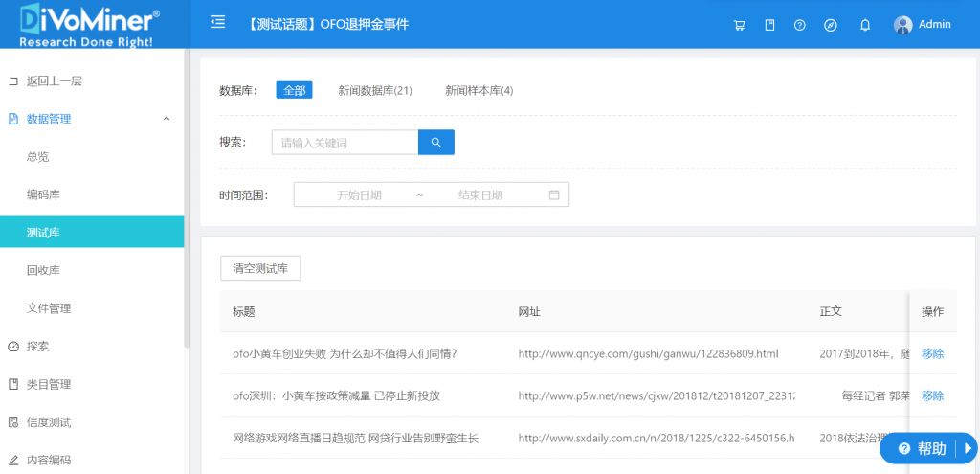Click the 网址 column header
The image size is (980, 474).
click(529, 311)
